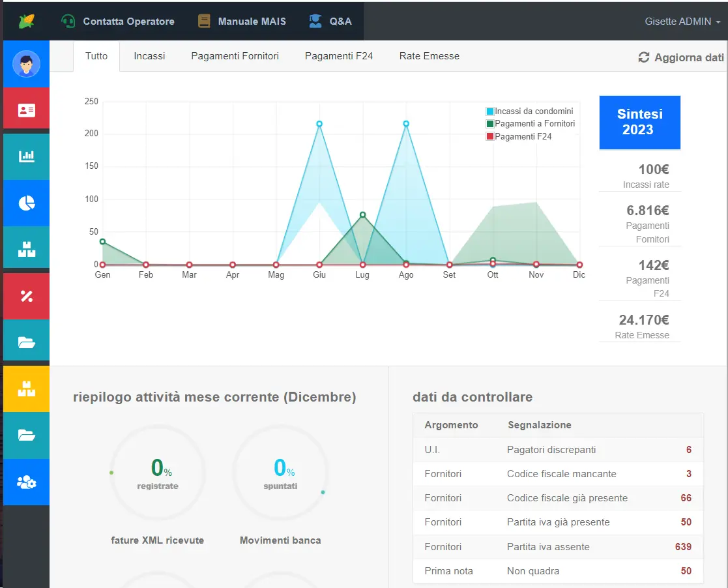Select the Non quadra row
The height and width of the screenshot is (588, 728).
pos(558,571)
